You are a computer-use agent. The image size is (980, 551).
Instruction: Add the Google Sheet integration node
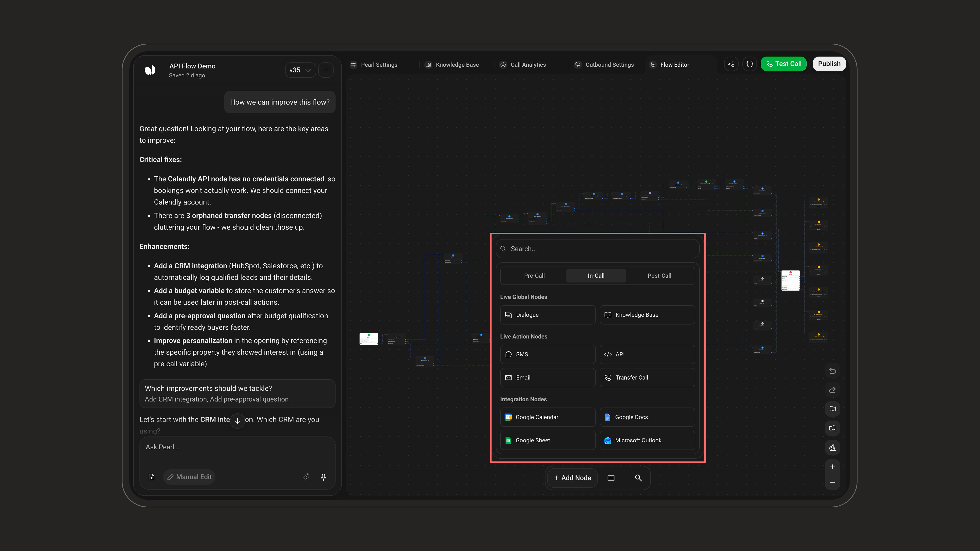(x=548, y=440)
